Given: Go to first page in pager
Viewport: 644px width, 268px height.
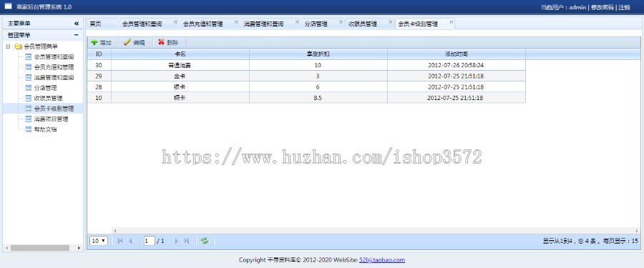Looking at the screenshot, I should [x=120, y=241].
